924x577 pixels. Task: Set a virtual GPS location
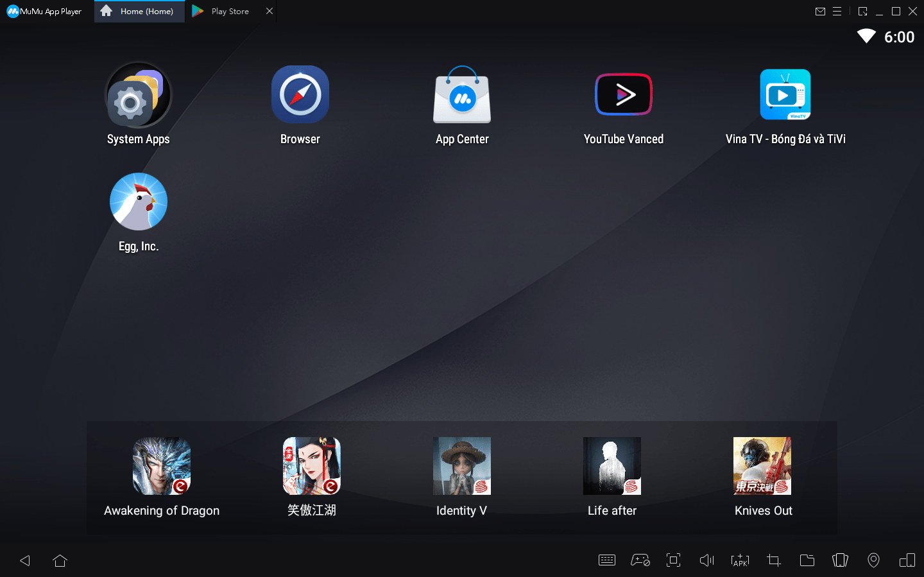click(873, 560)
